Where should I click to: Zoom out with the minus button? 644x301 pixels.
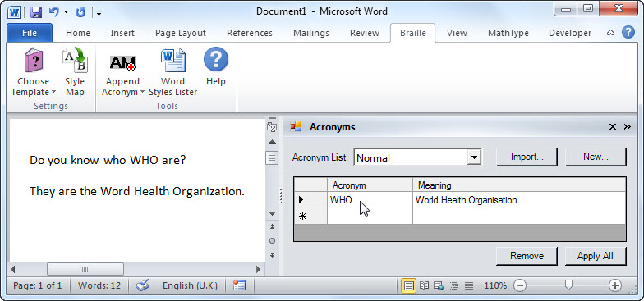coord(519,285)
